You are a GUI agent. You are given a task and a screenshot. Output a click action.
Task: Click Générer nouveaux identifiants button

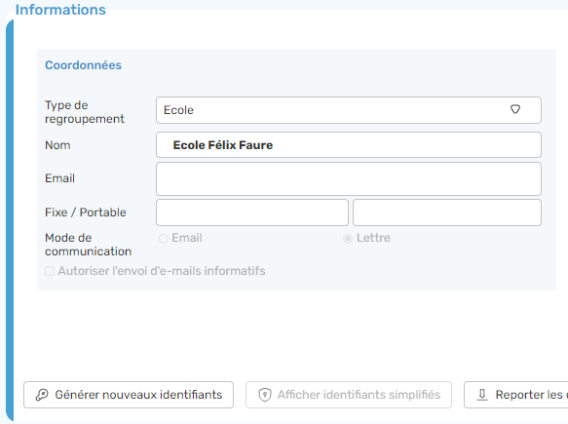[129, 395]
